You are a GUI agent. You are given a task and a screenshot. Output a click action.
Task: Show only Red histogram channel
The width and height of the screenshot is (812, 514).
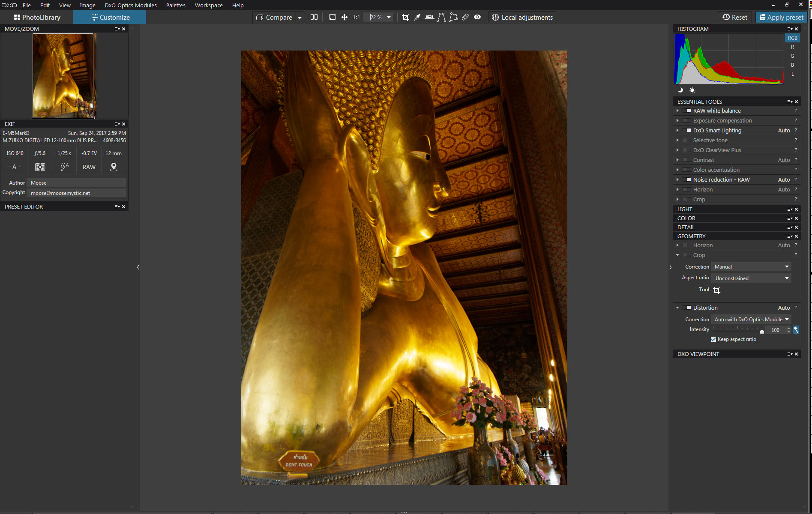tap(792, 47)
